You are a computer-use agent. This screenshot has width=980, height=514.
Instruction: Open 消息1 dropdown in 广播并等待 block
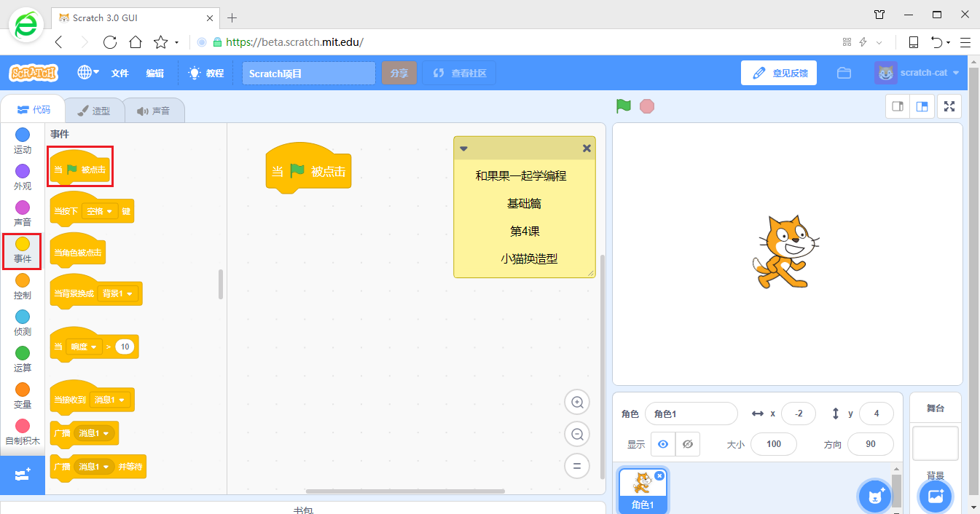(x=94, y=466)
